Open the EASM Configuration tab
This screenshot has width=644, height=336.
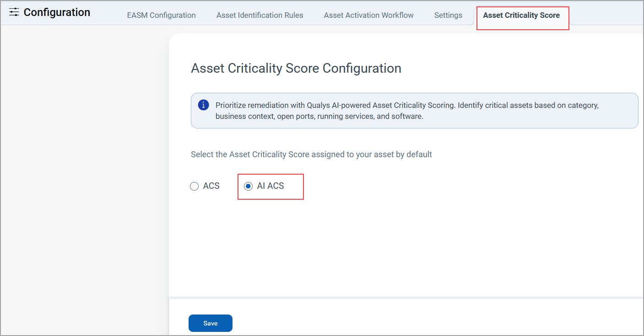point(161,15)
